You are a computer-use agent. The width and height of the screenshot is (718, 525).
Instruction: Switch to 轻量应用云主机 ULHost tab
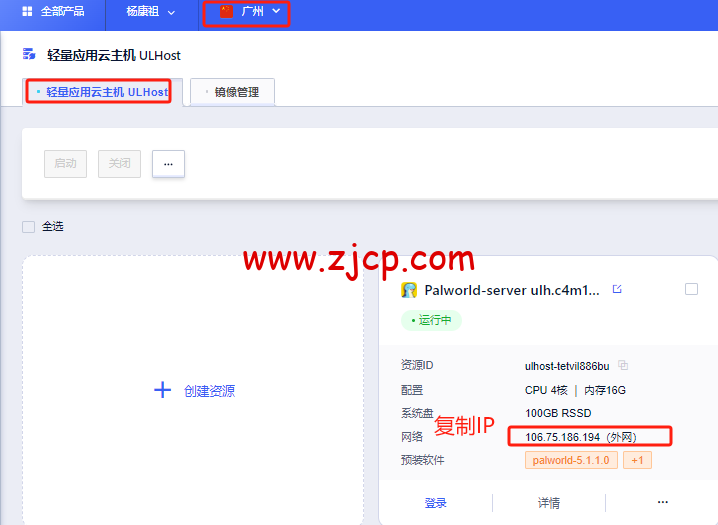coord(103,92)
